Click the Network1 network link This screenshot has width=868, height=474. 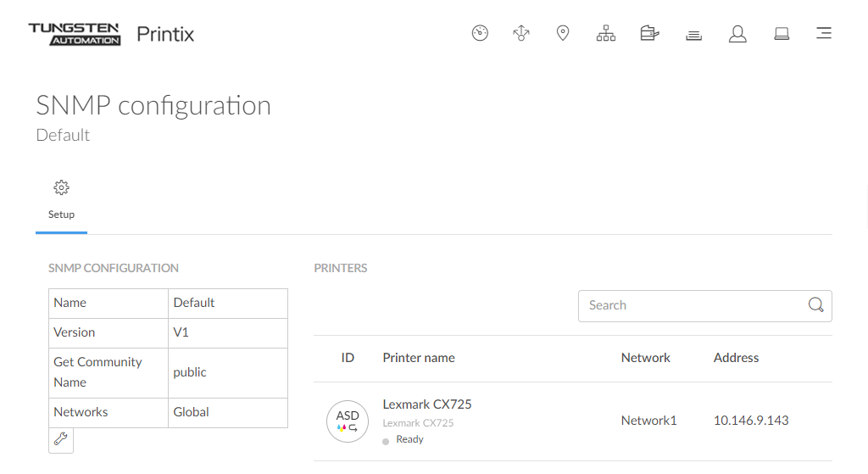pyautogui.click(x=648, y=421)
